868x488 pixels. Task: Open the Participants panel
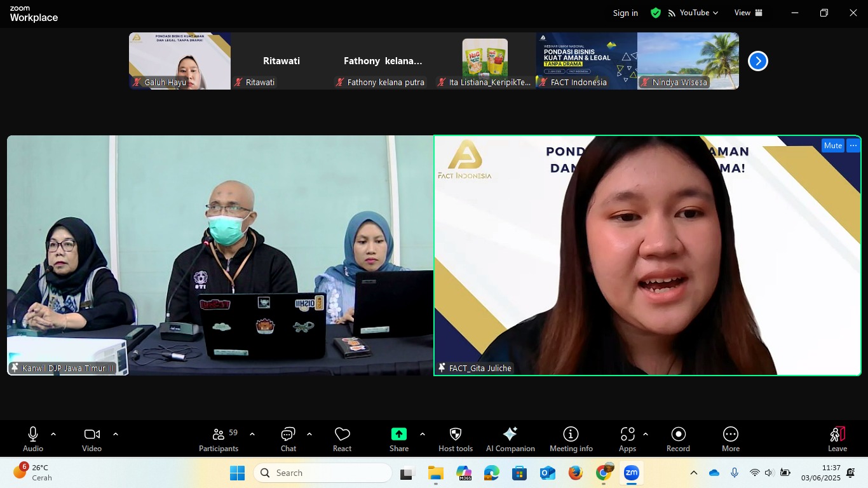pos(219,438)
